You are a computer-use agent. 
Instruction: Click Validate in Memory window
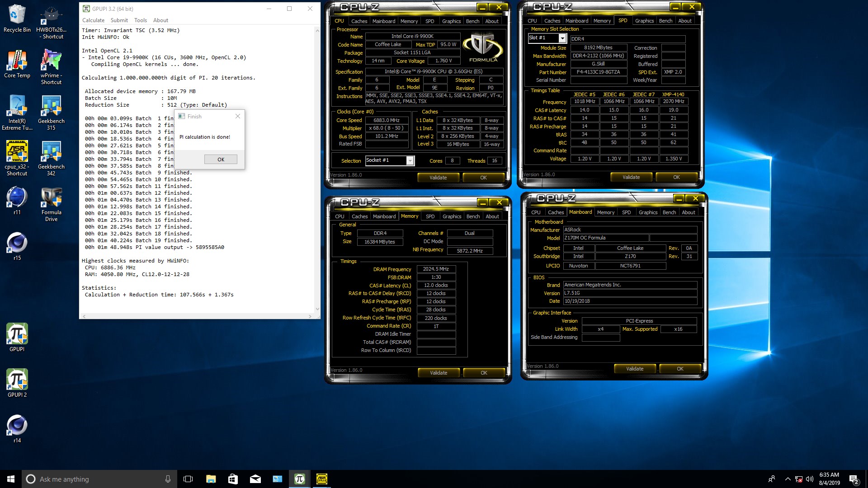pyautogui.click(x=439, y=373)
